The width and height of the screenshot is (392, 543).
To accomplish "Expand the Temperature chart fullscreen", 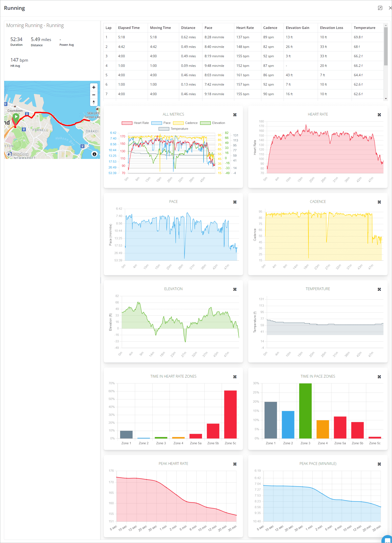I will (379, 289).
